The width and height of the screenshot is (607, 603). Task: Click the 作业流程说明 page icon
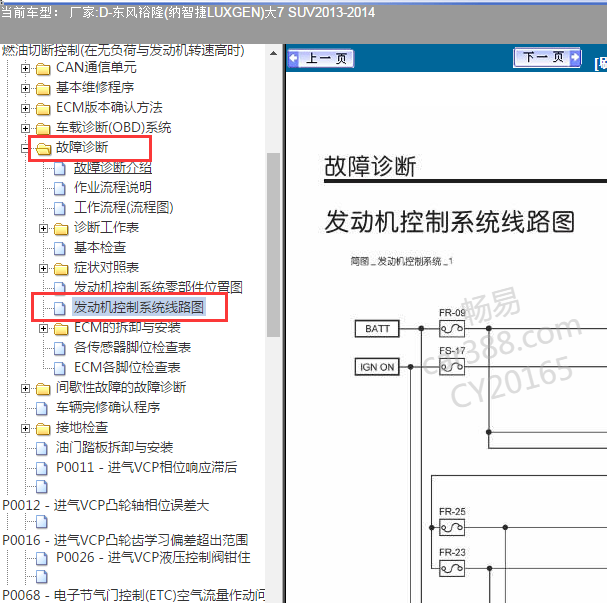59,188
